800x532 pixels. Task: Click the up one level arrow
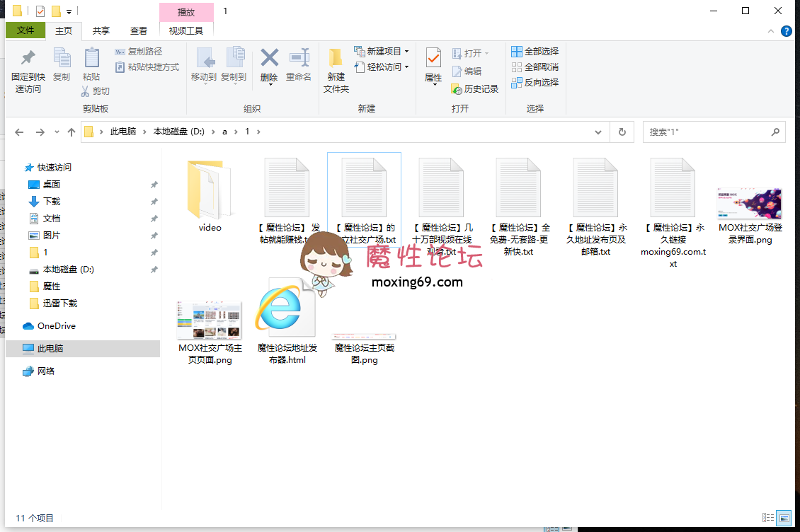click(72, 132)
